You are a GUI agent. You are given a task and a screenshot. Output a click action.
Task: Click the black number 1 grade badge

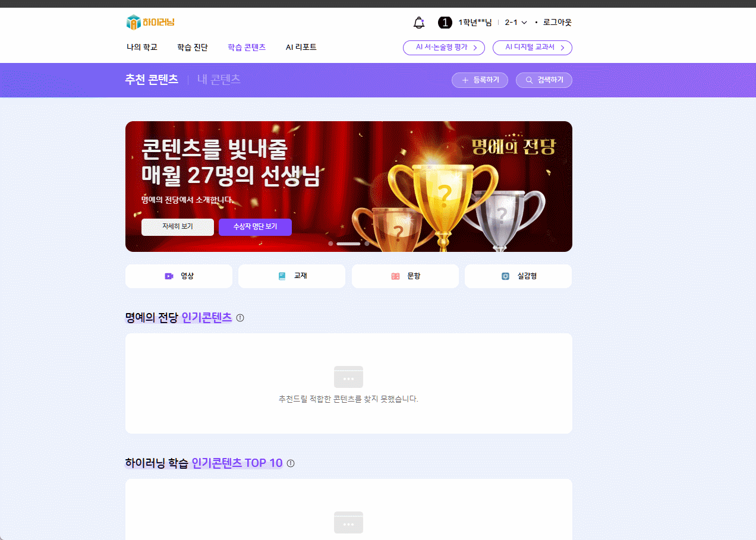(x=445, y=23)
